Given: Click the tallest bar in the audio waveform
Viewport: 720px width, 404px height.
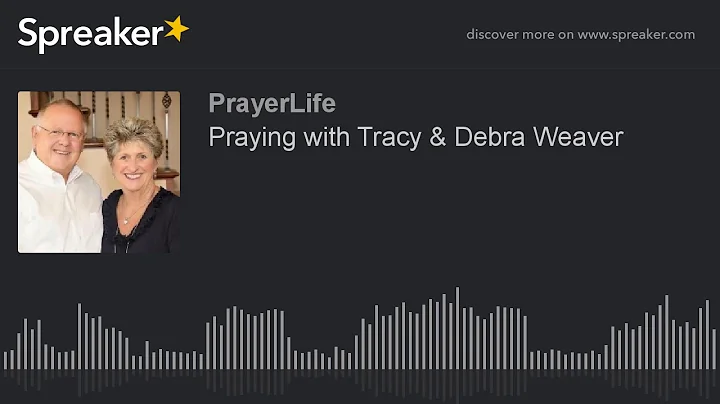Looking at the screenshot, I should tap(457, 328).
